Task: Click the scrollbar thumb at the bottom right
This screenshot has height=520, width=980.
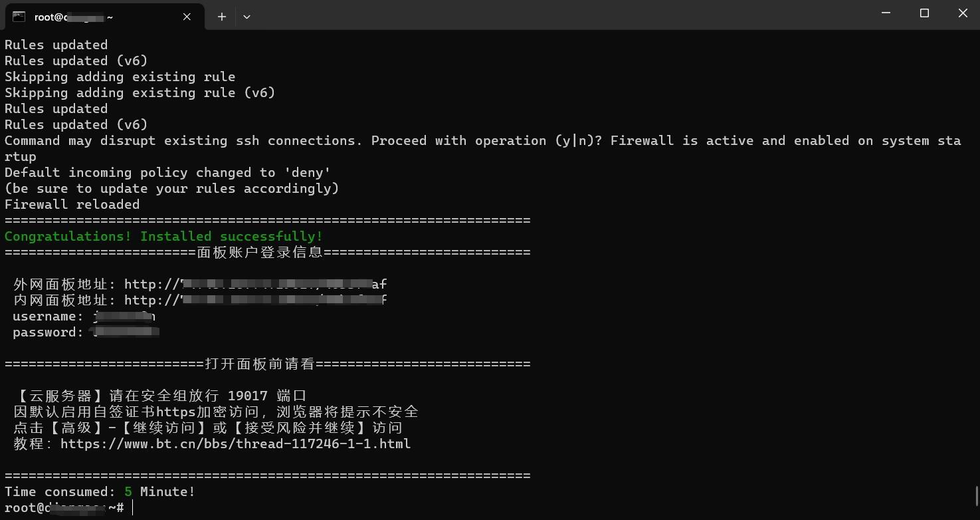Action: 976,496
